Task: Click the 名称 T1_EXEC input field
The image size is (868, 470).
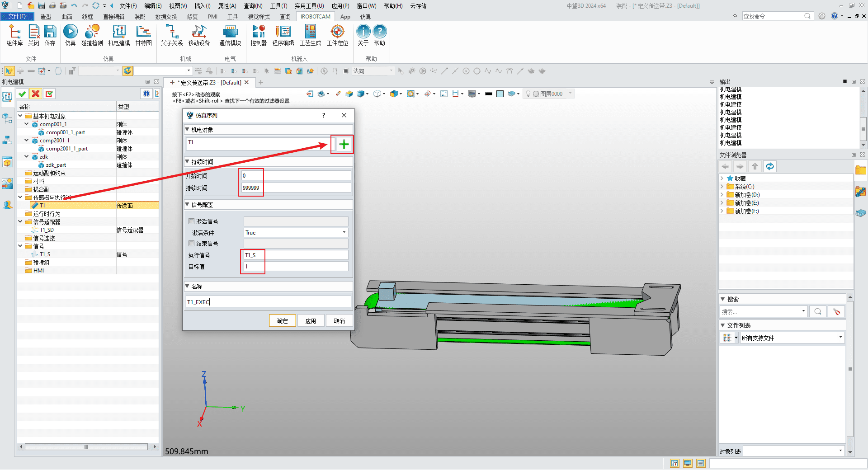Action: 269,302
